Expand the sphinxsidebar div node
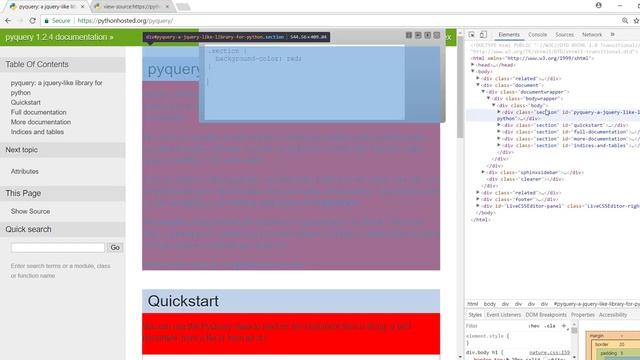Screen dimensions: 640x360 (483, 172)
